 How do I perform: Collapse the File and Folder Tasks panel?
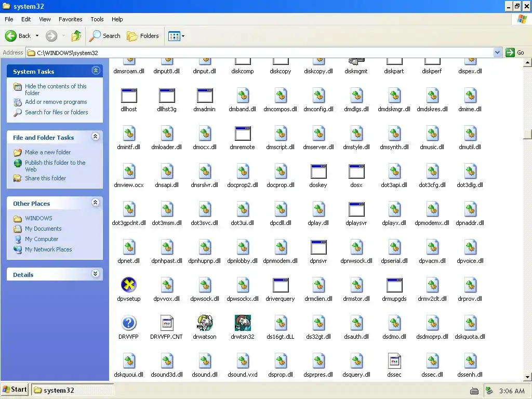pos(96,137)
